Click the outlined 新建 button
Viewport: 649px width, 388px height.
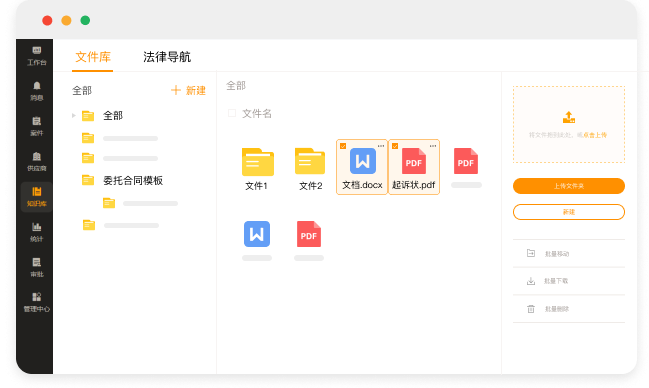[x=569, y=212]
